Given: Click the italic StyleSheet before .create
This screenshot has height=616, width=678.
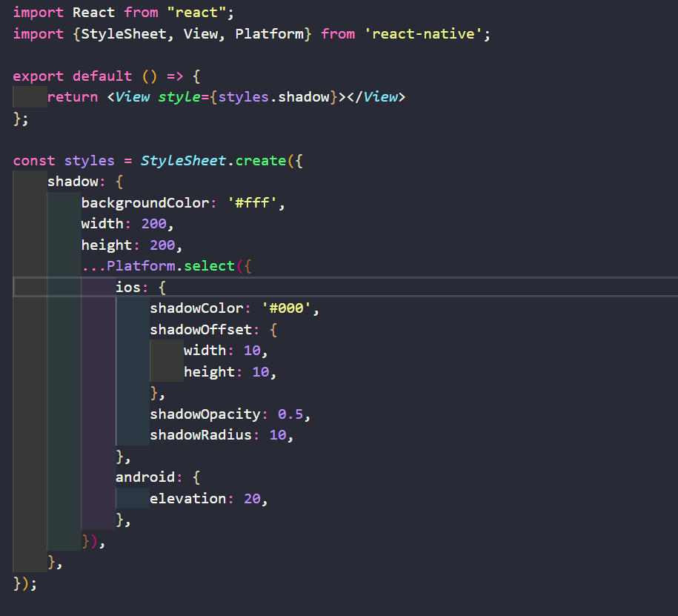Looking at the screenshot, I should 183,161.
